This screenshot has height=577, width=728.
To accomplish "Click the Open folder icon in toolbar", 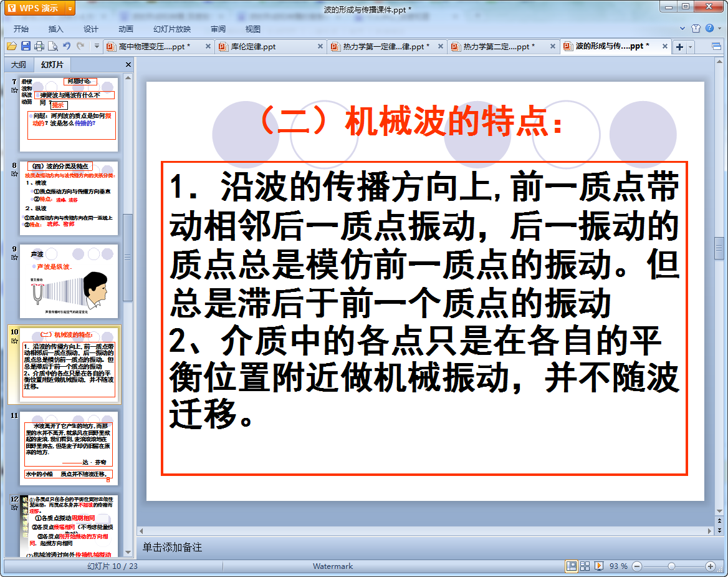I will 11,46.
